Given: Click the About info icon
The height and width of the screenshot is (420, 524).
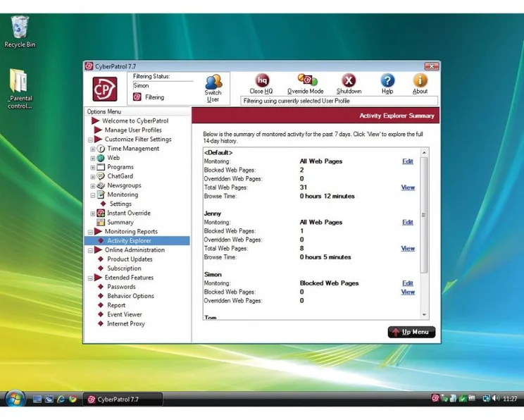Looking at the screenshot, I should click(x=420, y=82).
